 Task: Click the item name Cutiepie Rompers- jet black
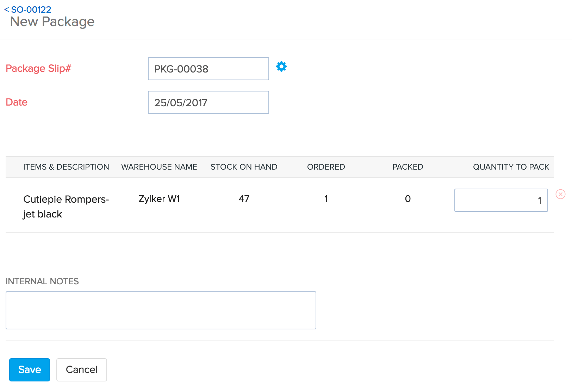tap(66, 206)
